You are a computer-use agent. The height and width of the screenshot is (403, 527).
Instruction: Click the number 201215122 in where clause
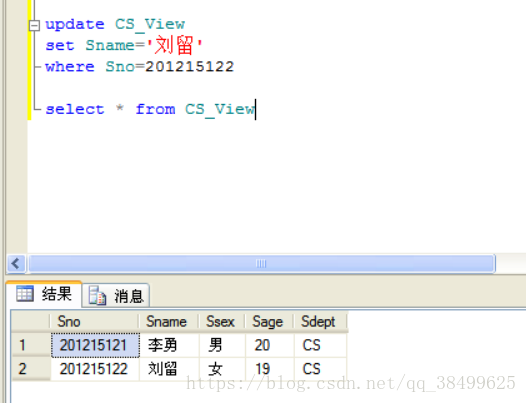(189, 67)
